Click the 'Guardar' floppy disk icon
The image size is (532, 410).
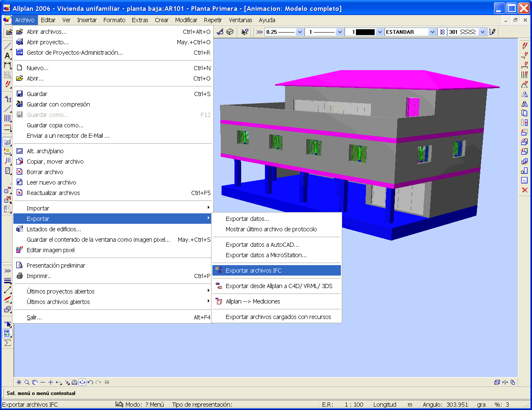20,94
